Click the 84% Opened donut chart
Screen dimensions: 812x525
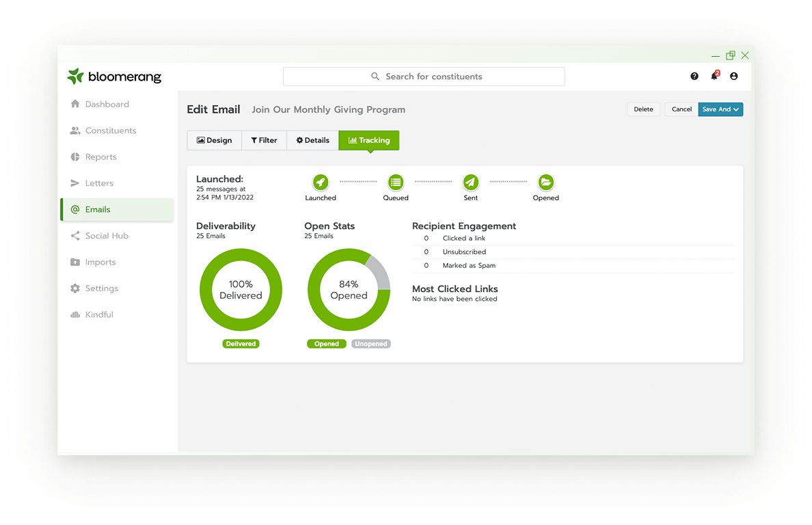click(x=349, y=289)
